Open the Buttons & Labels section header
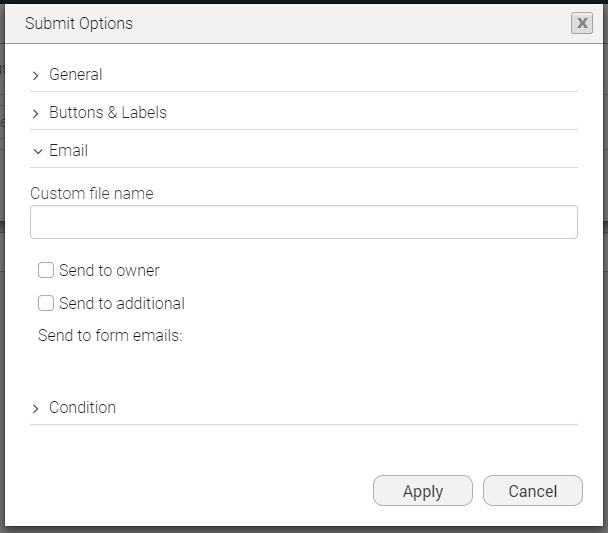Image resolution: width=608 pixels, height=533 pixels. (x=108, y=112)
